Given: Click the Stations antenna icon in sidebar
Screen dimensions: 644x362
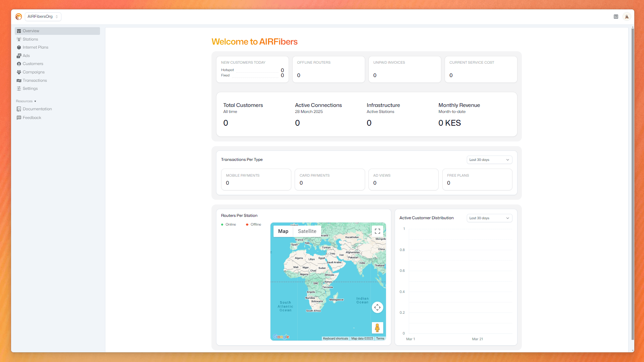Looking at the screenshot, I should click(19, 39).
